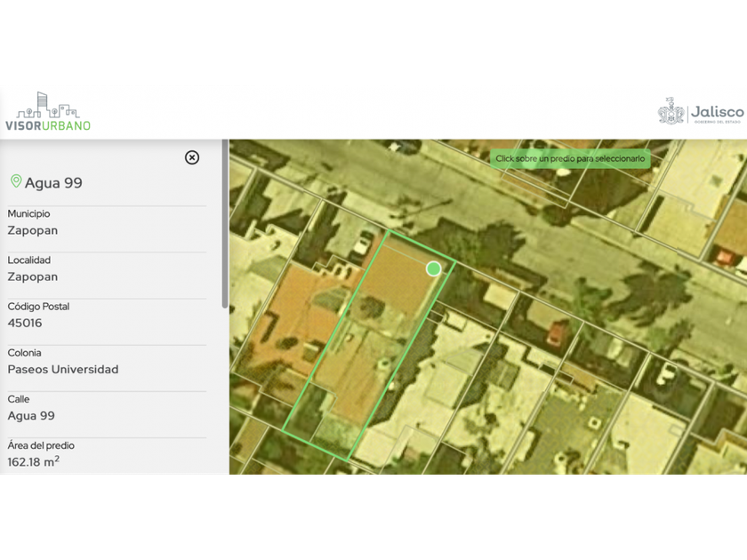Image resolution: width=747 pixels, height=560 pixels.
Task: Select the postal code 45016
Action: (25, 323)
